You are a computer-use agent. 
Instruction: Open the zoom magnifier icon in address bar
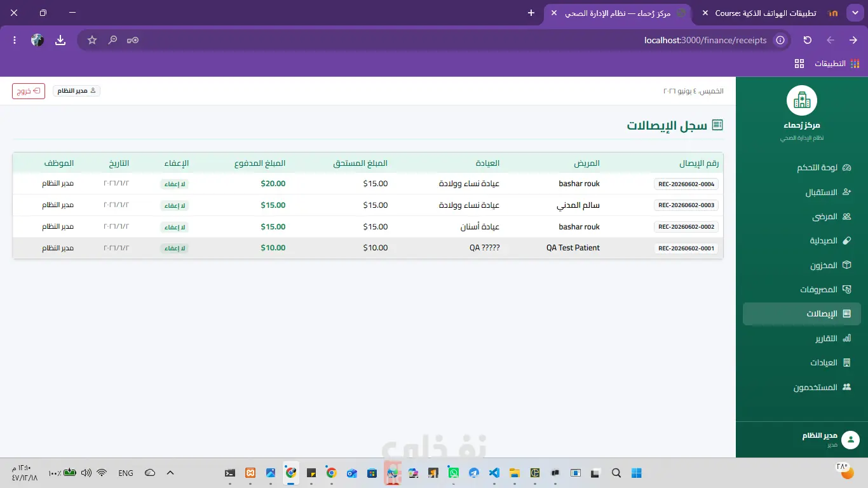[112, 40]
